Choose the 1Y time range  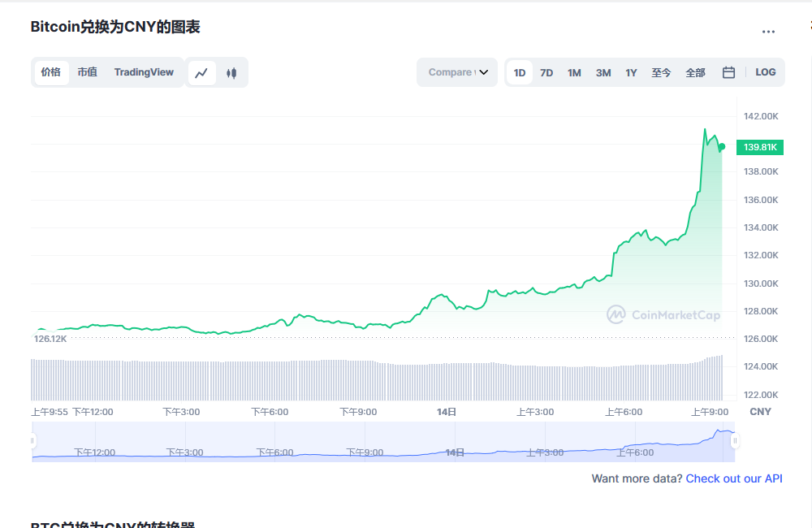(x=631, y=72)
